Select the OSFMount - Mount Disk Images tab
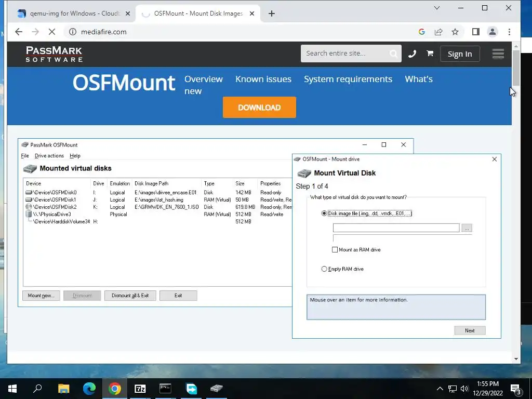Viewport: 532px width, 399px height. click(198, 14)
